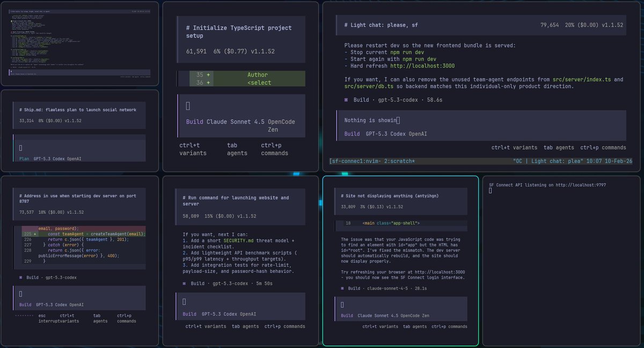Click 'ctrl+p commands' in the Light chat pane
Image resolution: width=644 pixels, height=348 pixels.
point(603,147)
